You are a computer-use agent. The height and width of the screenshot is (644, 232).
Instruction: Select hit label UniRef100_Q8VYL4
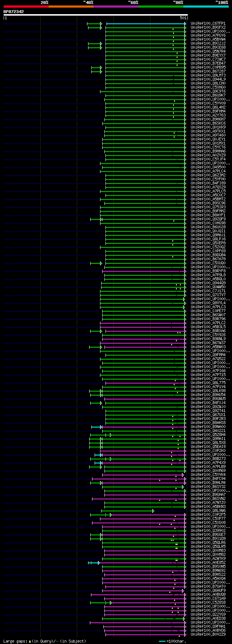coord(208,303)
